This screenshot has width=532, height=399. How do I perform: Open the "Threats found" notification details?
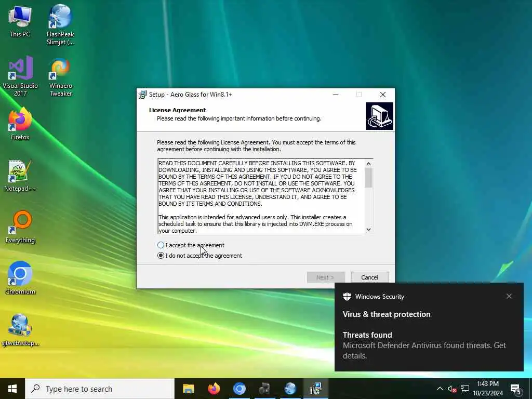(x=424, y=345)
